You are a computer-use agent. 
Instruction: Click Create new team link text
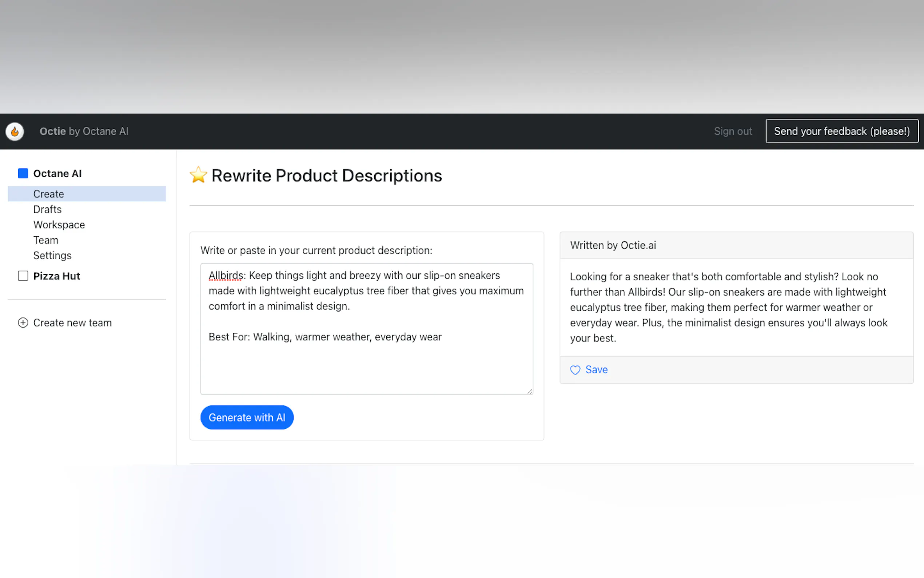[x=72, y=322]
